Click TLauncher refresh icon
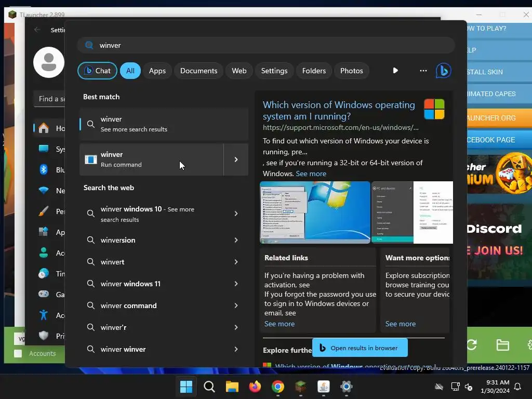The width and height of the screenshot is (532, 399). tap(472, 345)
